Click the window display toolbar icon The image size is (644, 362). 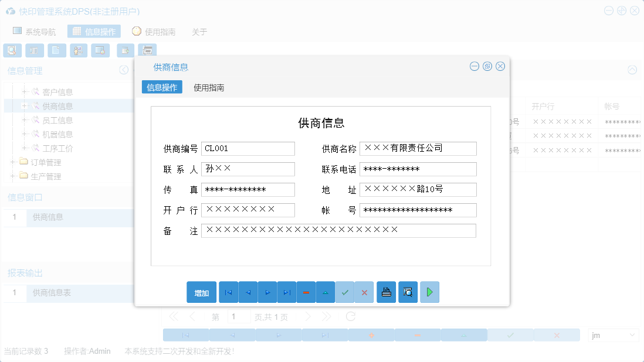click(100, 50)
